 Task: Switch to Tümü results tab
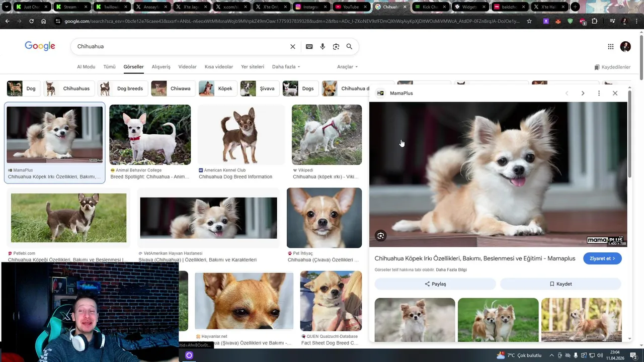109,67
